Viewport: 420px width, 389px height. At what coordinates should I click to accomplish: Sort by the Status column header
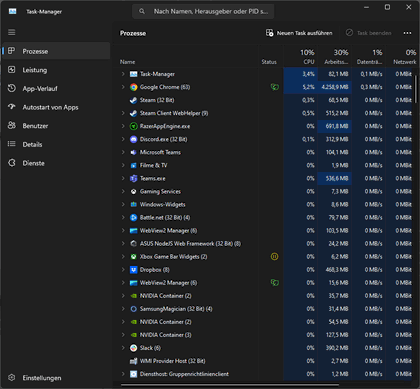(x=271, y=56)
